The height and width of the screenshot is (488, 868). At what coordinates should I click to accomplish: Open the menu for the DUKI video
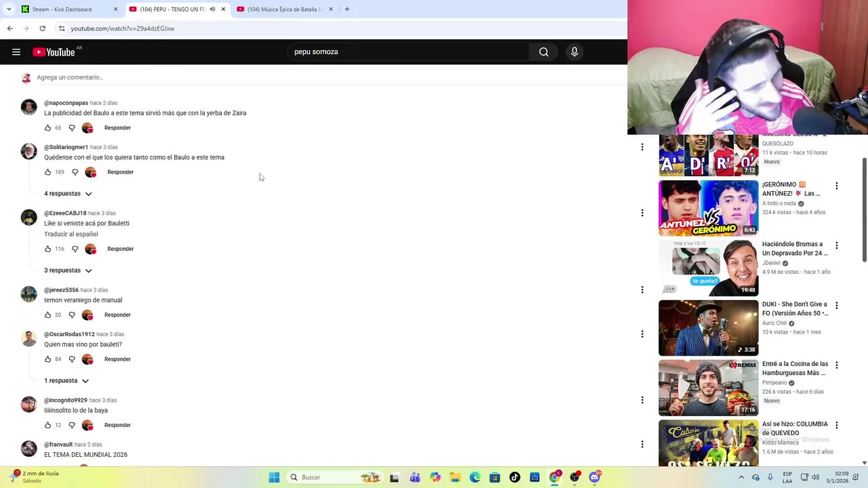pyautogui.click(x=836, y=306)
